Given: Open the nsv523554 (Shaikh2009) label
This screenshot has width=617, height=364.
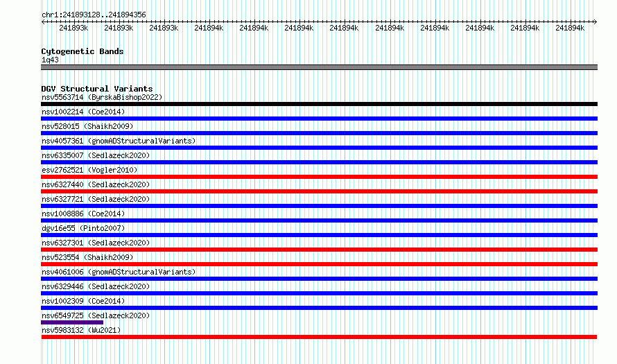Looking at the screenshot, I should click(x=87, y=257).
